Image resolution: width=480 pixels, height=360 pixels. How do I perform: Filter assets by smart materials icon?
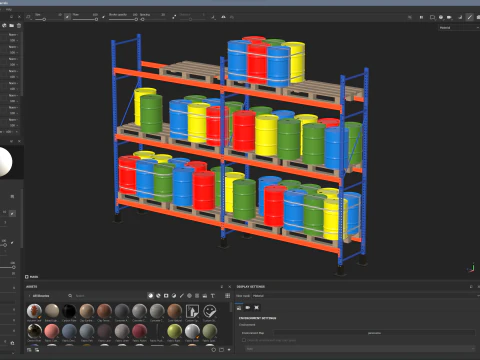(158, 296)
